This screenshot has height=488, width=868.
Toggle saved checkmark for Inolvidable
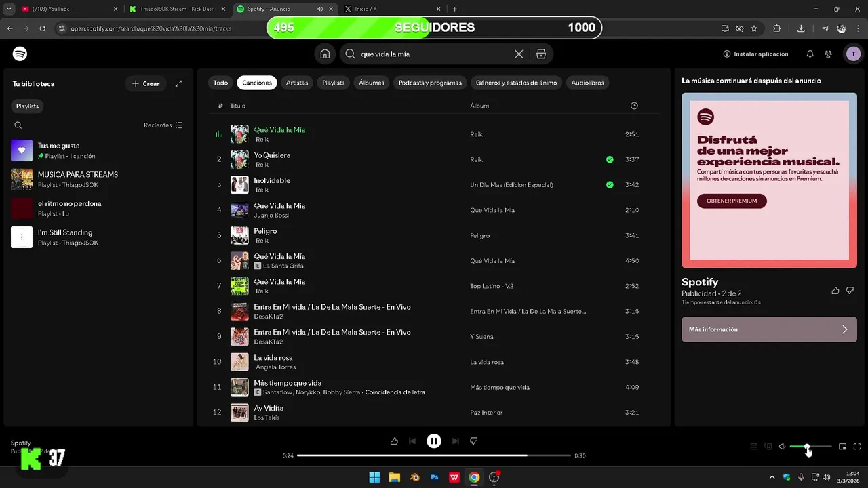click(x=610, y=184)
